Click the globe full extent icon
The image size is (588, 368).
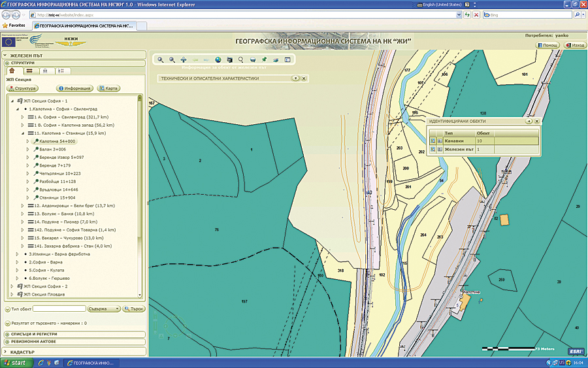pos(218,59)
